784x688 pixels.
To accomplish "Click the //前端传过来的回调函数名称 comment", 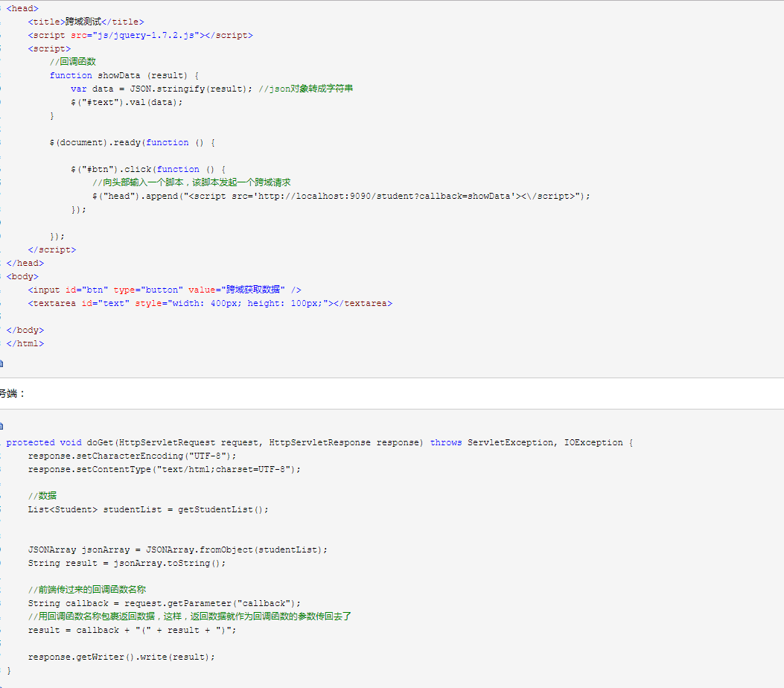I will [87, 590].
